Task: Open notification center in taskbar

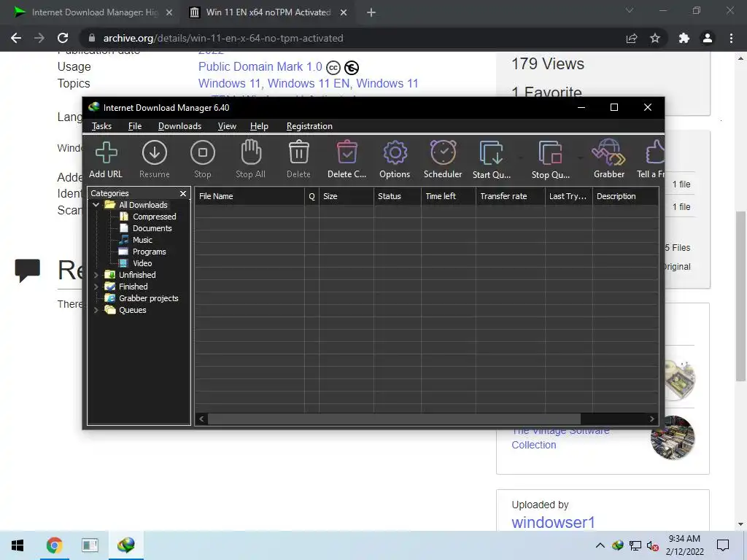Action: 723,545
